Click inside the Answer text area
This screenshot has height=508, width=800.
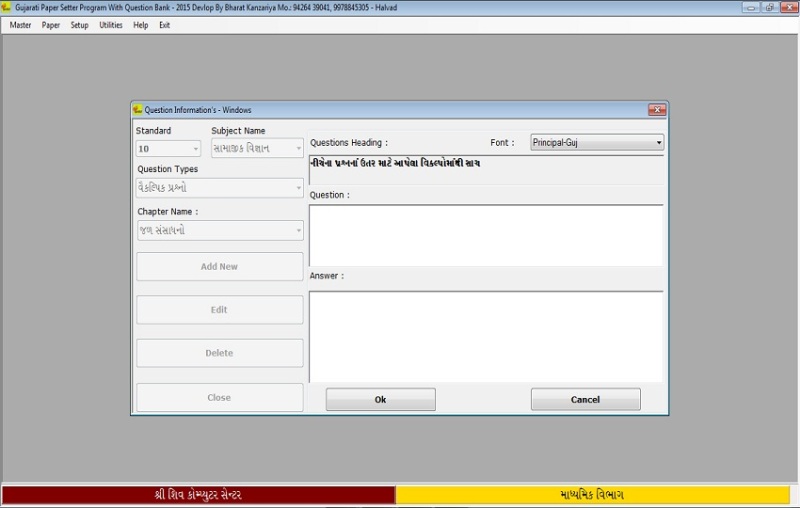point(485,335)
